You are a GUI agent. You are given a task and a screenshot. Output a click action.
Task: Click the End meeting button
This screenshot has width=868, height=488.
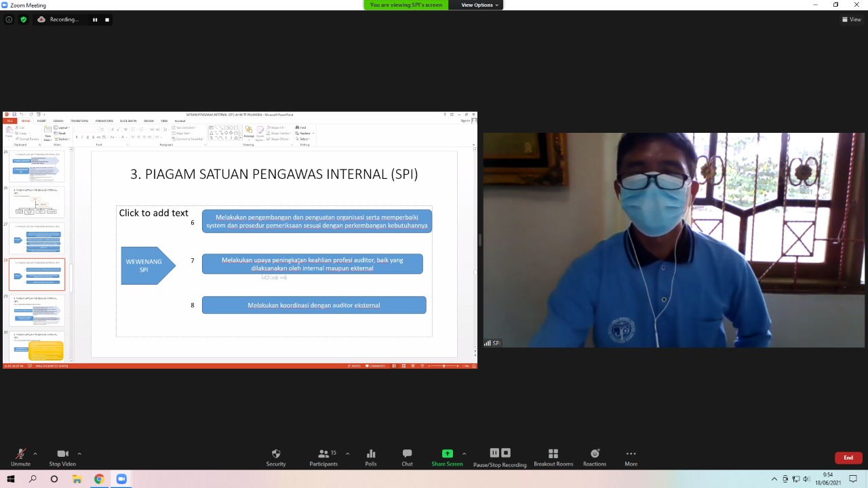(x=848, y=457)
